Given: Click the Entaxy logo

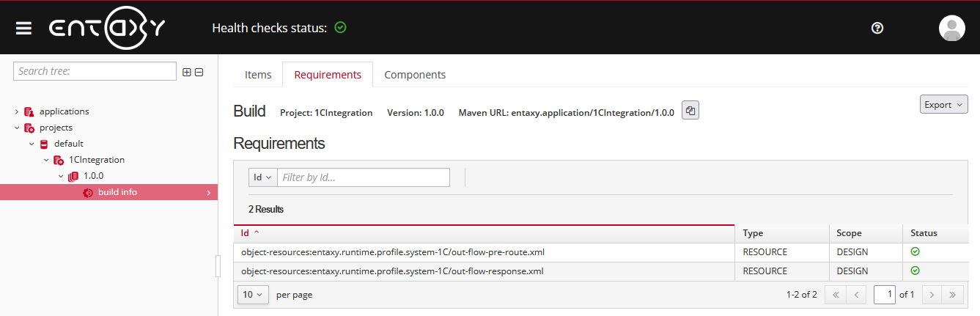Looking at the screenshot, I should click(107, 28).
